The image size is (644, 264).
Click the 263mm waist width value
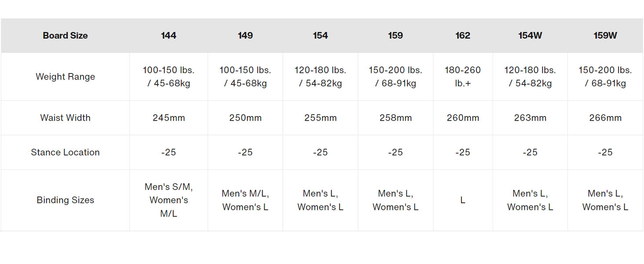530,118
